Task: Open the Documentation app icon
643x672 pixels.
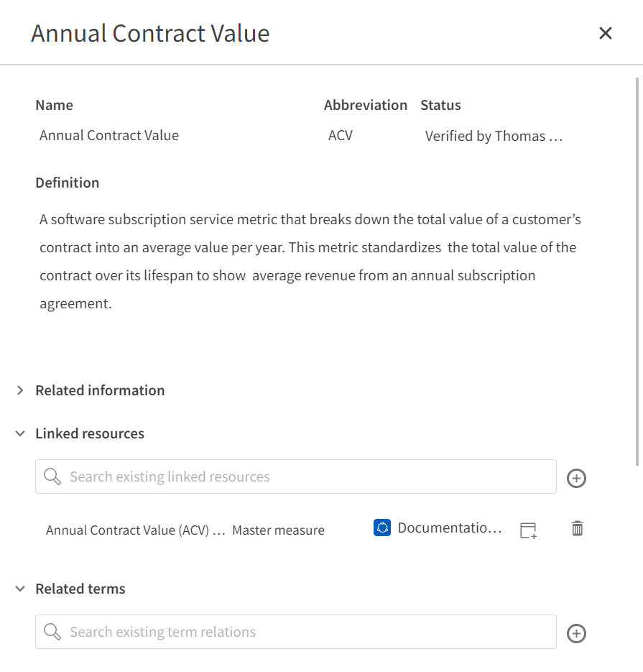Action: pos(381,529)
